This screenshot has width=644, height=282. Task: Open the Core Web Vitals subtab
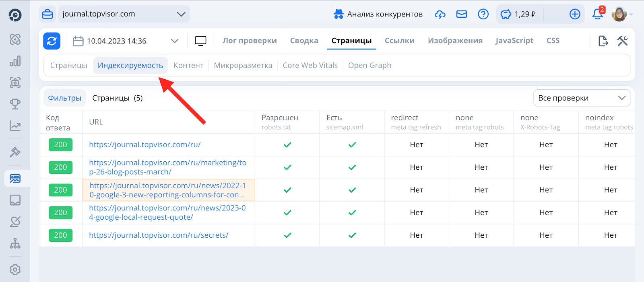[310, 66]
